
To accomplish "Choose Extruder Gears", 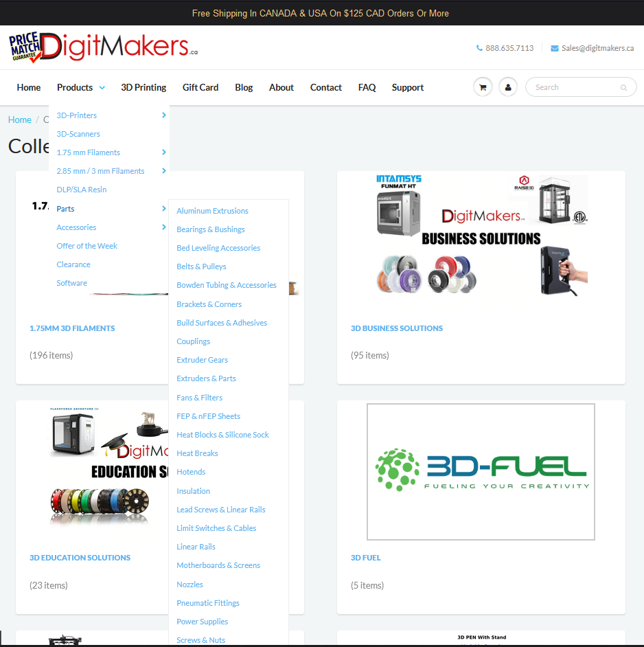I will coord(202,360).
